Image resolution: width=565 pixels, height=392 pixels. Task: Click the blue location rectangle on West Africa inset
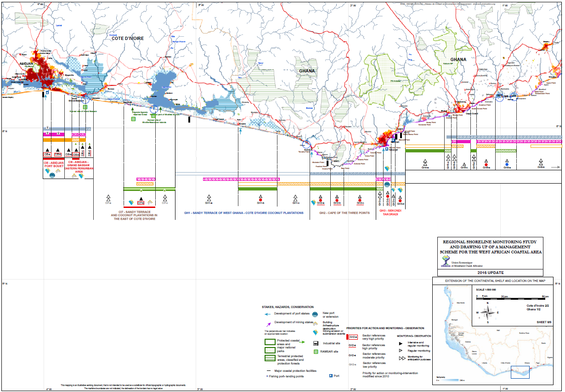pyautogui.click(x=520, y=371)
